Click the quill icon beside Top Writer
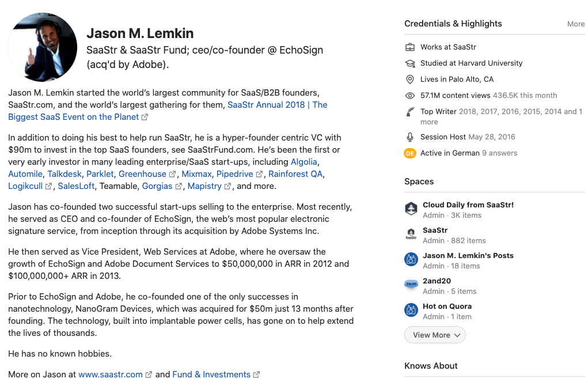This screenshot has height=382, width=588. (410, 112)
